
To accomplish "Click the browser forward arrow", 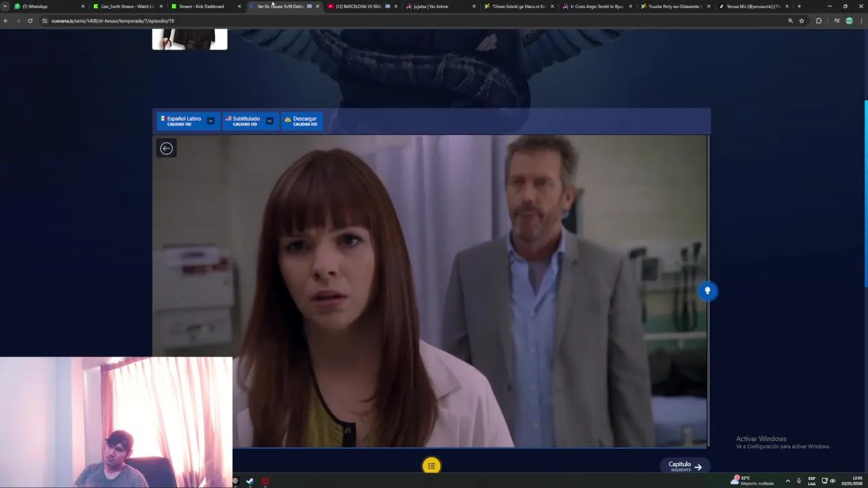I will 18,21.
